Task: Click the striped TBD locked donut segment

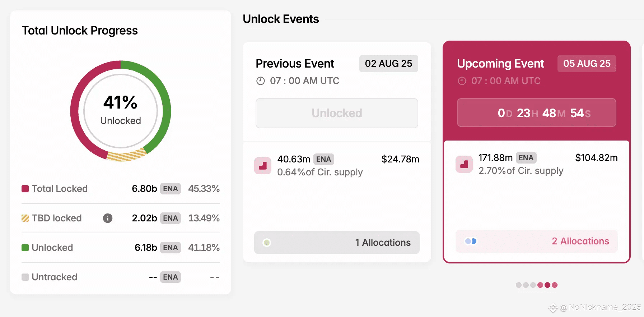Action: click(126, 156)
